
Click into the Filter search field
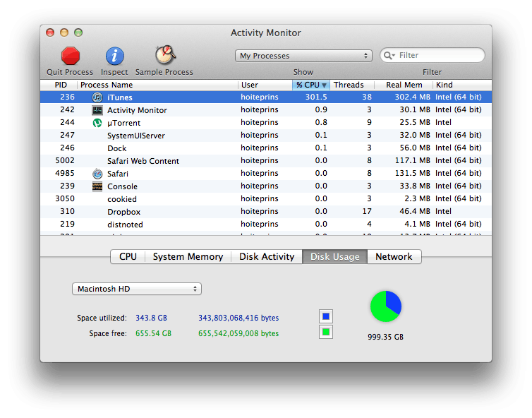(433, 55)
